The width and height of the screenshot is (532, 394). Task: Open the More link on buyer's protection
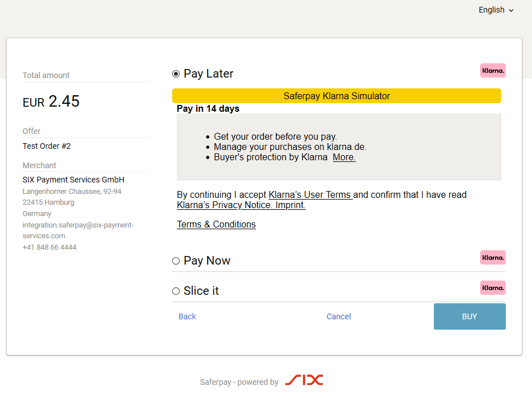click(x=344, y=157)
